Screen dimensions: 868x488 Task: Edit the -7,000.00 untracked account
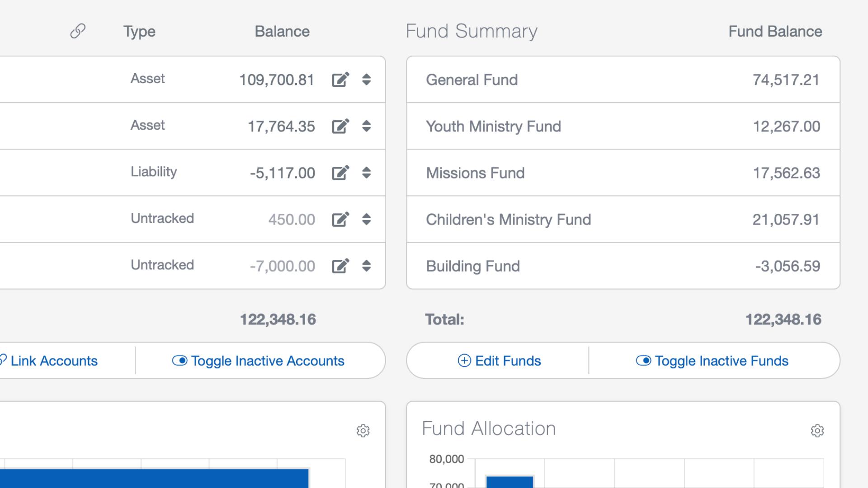[x=340, y=266]
